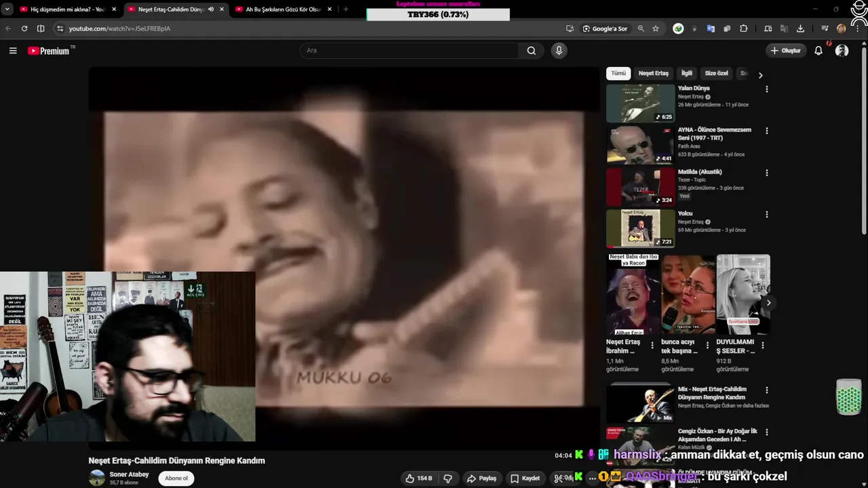Dislike the video with thumbs-down

point(448,479)
